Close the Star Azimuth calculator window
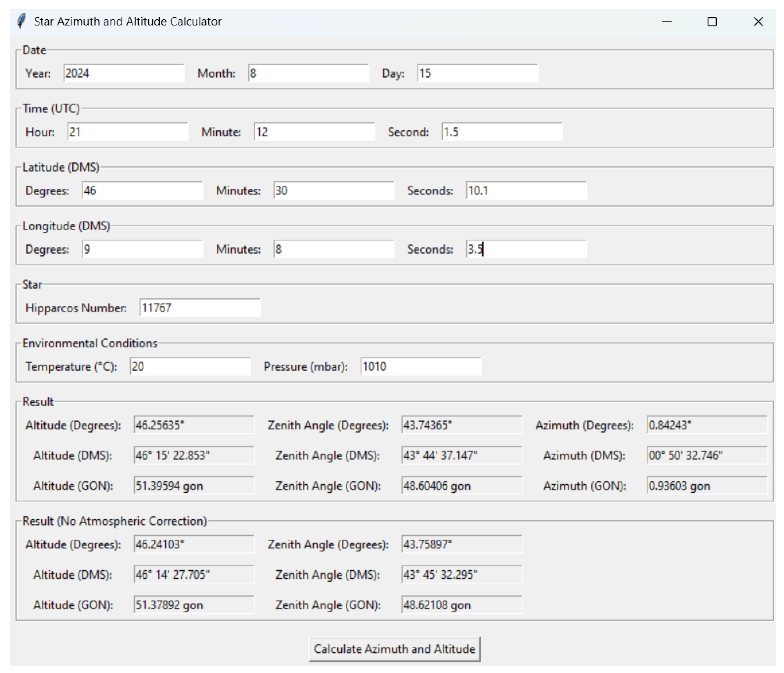784x673 pixels. [x=758, y=21]
